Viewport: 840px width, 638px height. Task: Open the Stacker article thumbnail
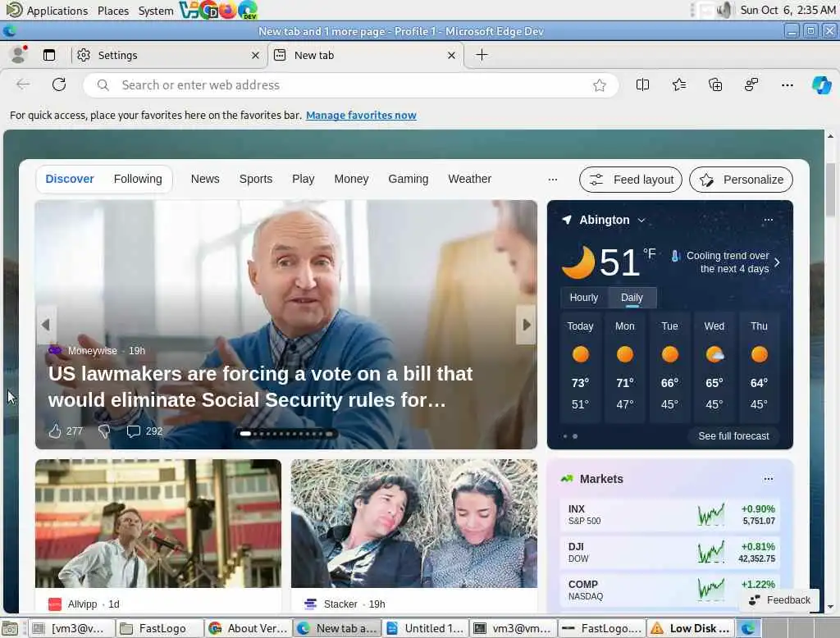click(414, 523)
